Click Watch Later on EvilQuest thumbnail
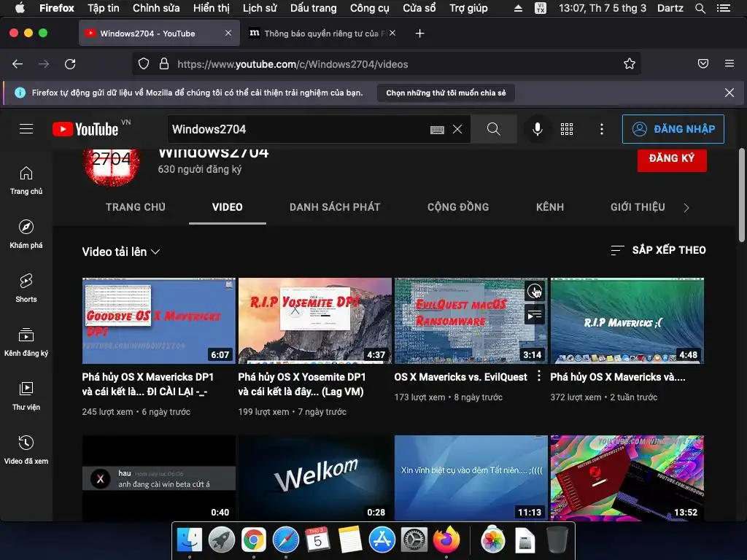Viewport: 747px width, 560px height. click(535, 290)
